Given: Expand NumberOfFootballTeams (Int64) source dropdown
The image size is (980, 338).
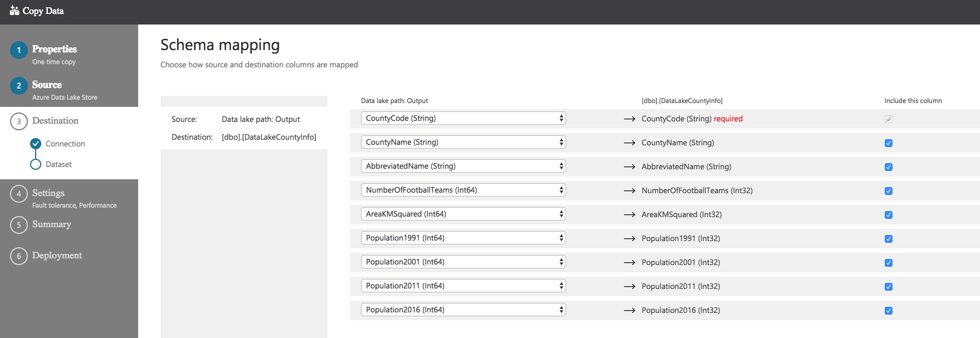Looking at the screenshot, I should (463, 190).
